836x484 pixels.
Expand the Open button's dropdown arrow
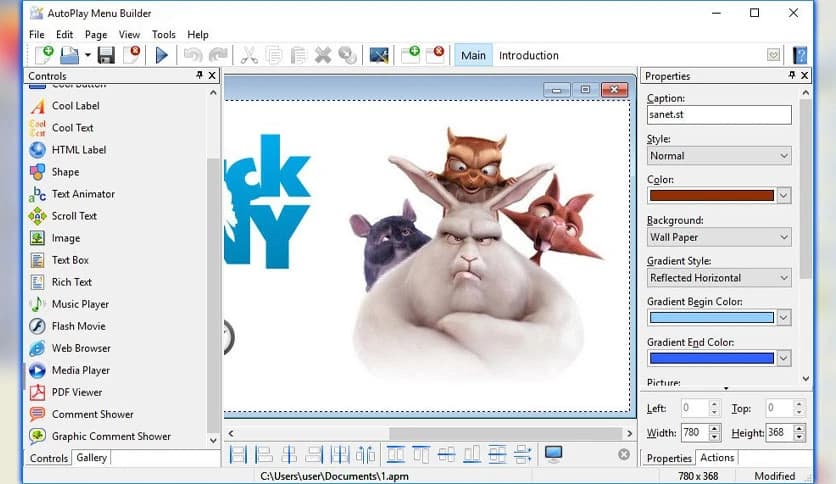87,55
